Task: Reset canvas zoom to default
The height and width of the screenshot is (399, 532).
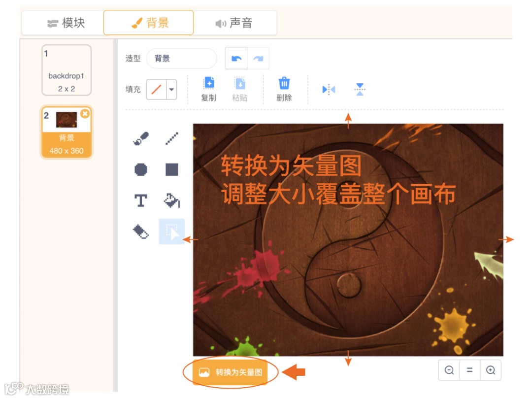Action: tap(469, 370)
